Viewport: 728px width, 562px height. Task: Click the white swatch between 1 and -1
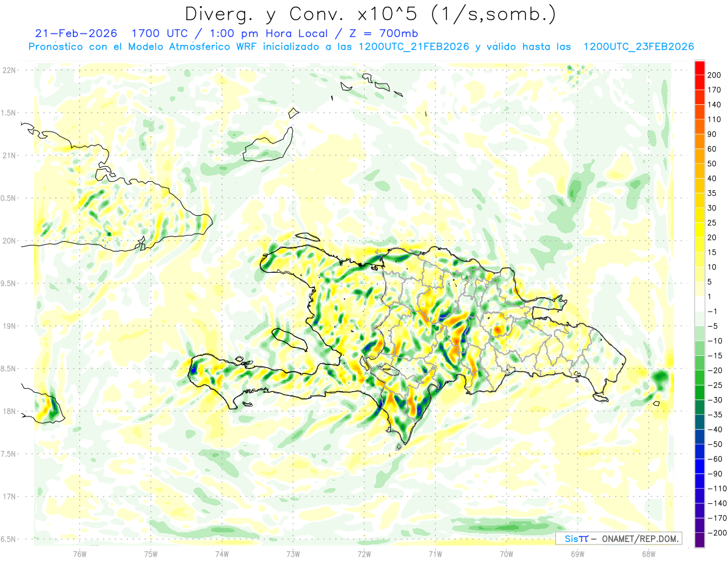click(x=699, y=304)
